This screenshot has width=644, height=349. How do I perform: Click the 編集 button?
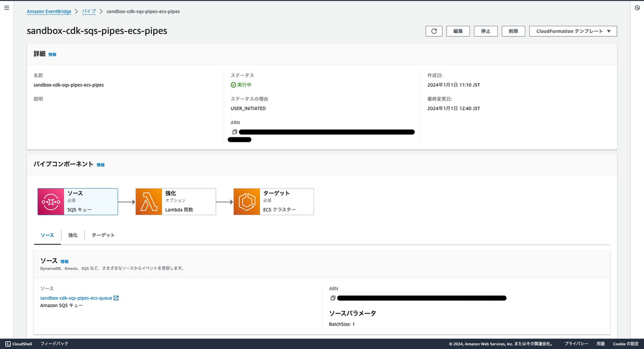[x=458, y=31]
